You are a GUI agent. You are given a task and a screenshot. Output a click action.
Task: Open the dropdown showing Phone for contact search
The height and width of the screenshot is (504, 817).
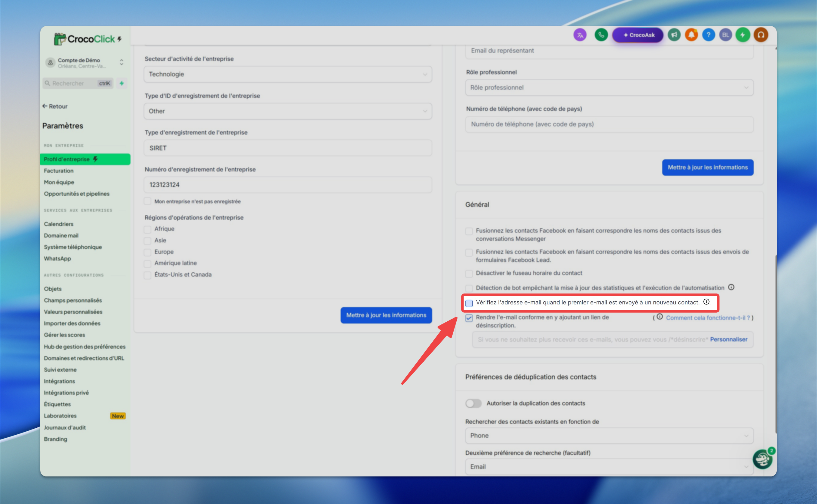(x=609, y=436)
